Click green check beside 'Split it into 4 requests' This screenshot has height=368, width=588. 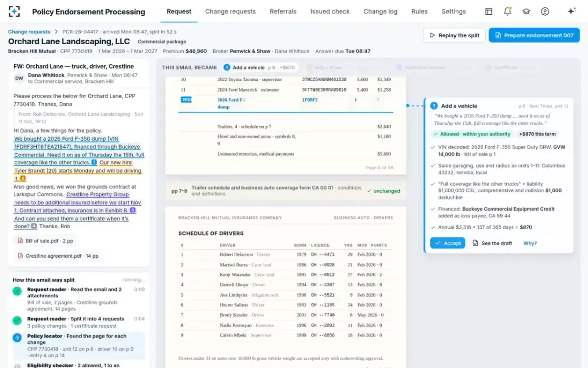click(x=17, y=320)
